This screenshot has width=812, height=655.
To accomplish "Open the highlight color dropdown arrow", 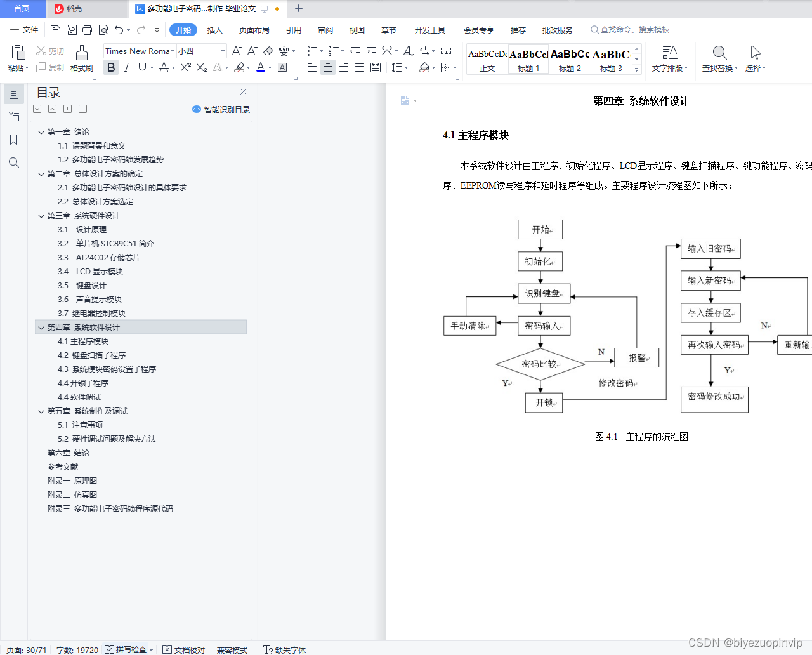I will 248,68.
